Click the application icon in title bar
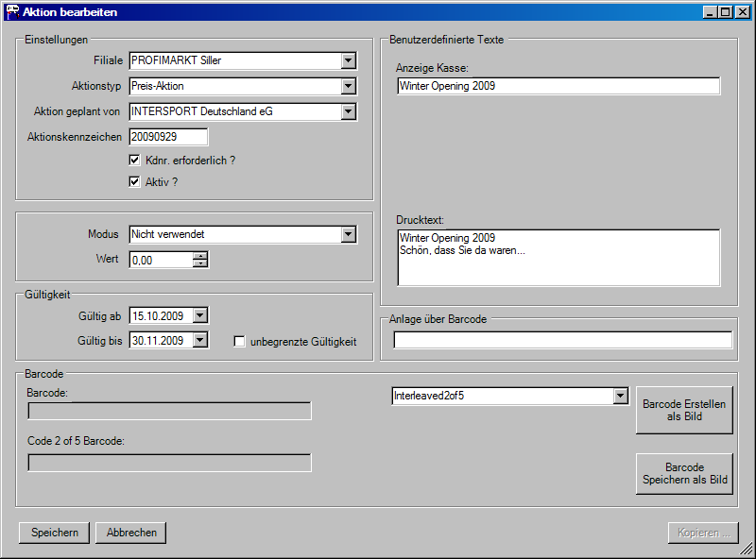This screenshot has height=559, width=756. [12, 11]
